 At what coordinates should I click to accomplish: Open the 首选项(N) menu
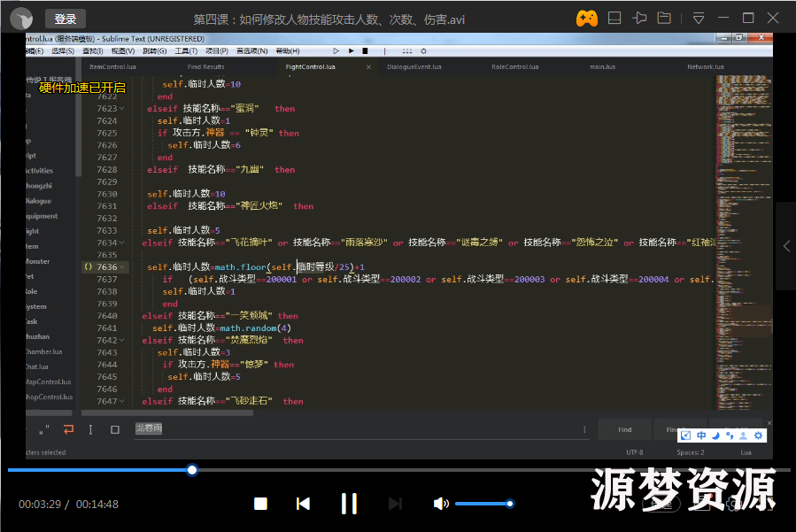pyautogui.click(x=251, y=51)
